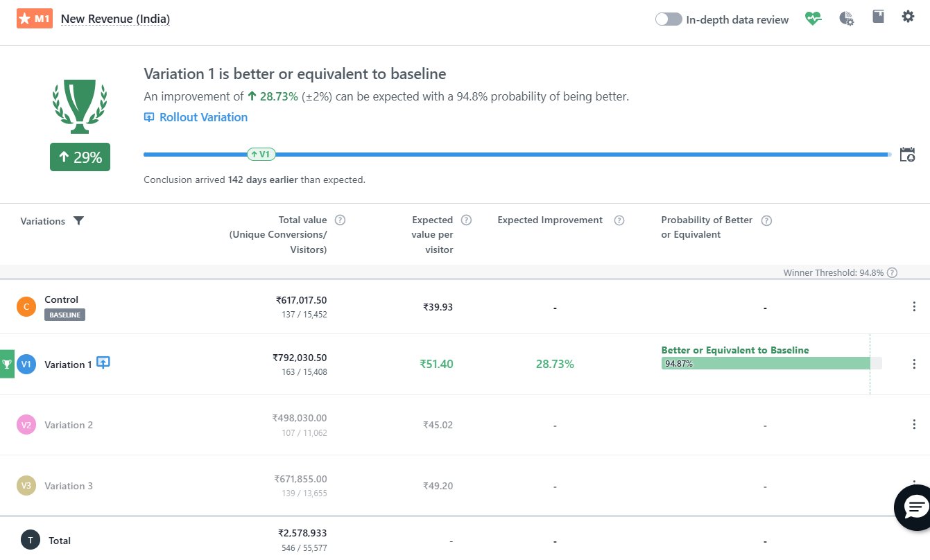Open the Variations filter funnel icon
The height and width of the screenshot is (560, 930).
coord(78,221)
